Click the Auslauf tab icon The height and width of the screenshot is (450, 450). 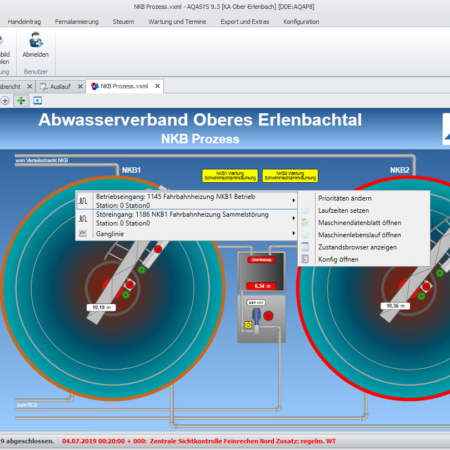pos(44,87)
